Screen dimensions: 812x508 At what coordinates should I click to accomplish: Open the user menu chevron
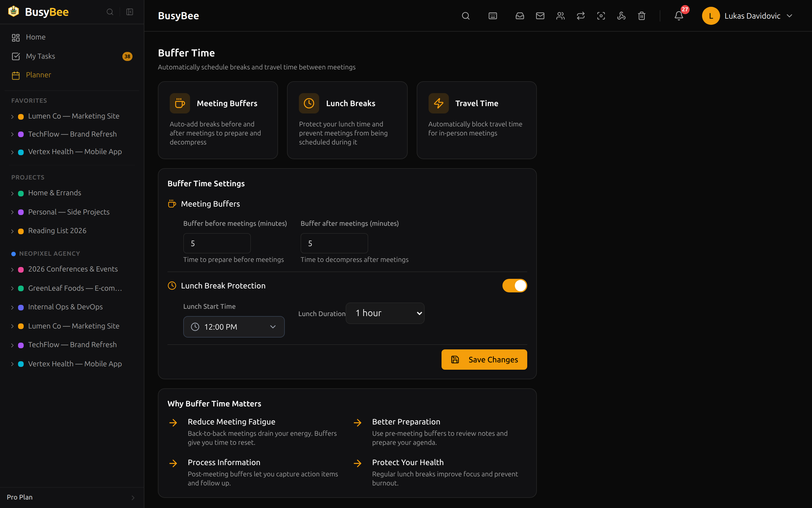789,16
